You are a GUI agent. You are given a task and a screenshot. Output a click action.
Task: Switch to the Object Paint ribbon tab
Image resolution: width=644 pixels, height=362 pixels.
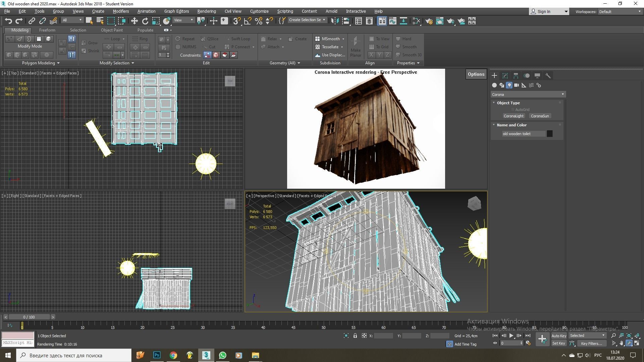pyautogui.click(x=112, y=30)
